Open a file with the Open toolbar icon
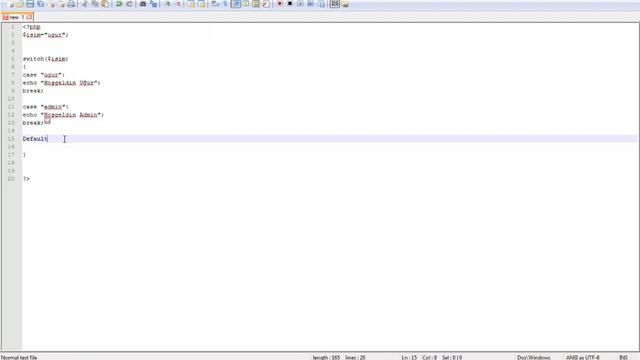This screenshot has height=360, width=640. click(20, 4)
